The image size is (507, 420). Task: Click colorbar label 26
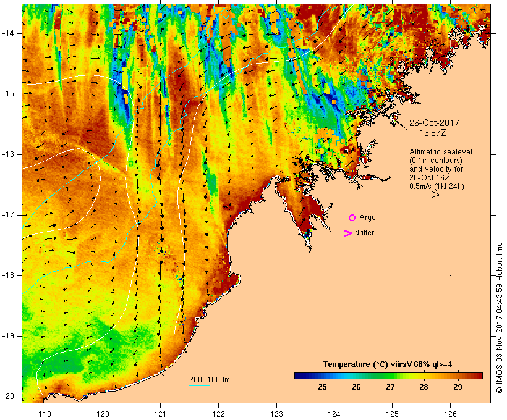point(356,387)
